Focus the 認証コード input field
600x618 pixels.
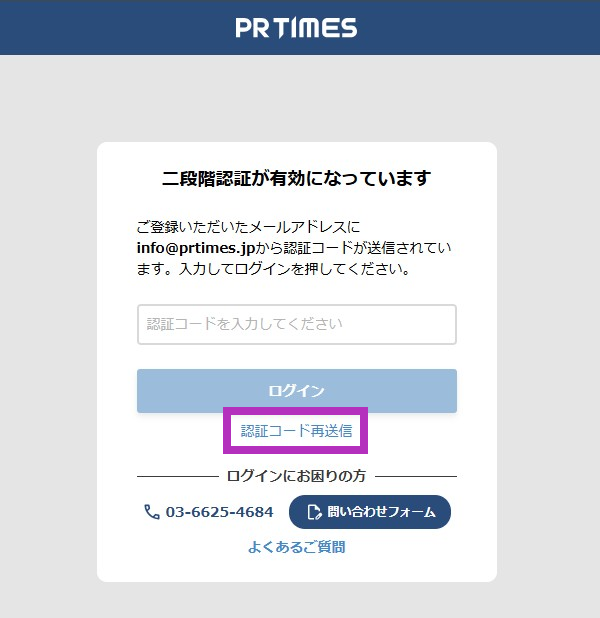tap(296, 324)
